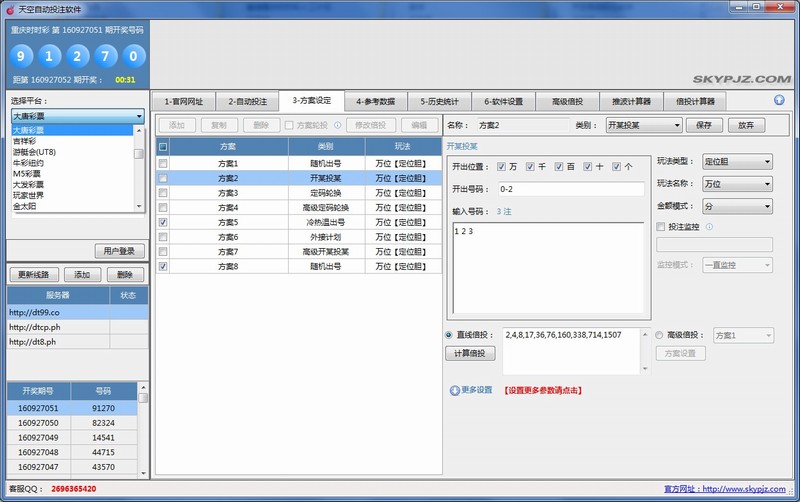Open the 金额模式 dropdown
The width and height of the screenshot is (800, 502).
pos(737,206)
